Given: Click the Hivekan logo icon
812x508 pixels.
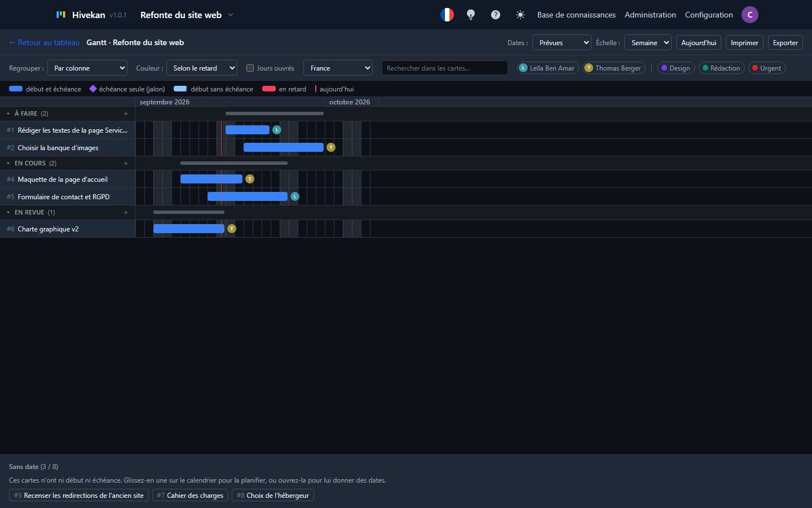Looking at the screenshot, I should coord(61,15).
